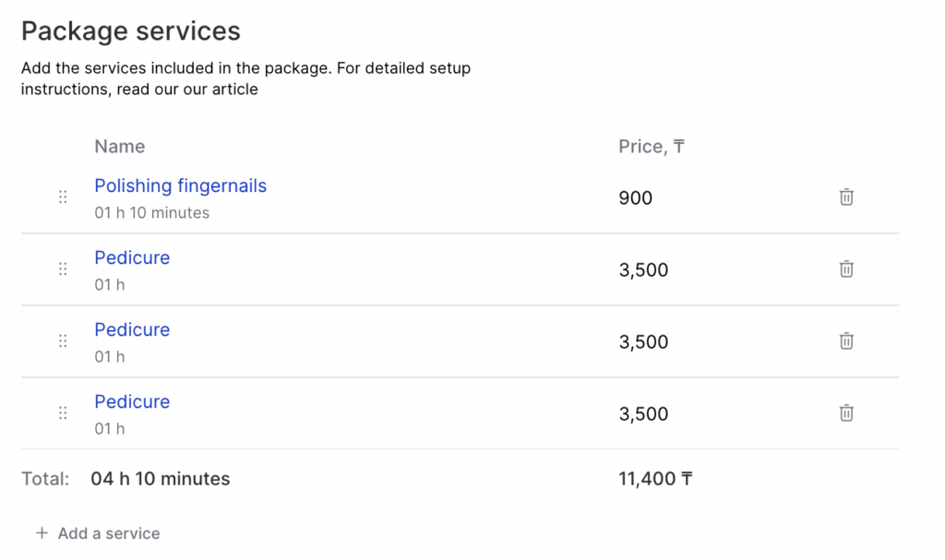Click the total duration 04 h 10 minutes
The image size is (945, 560).
pyautogui.click(x=161, y=479)
